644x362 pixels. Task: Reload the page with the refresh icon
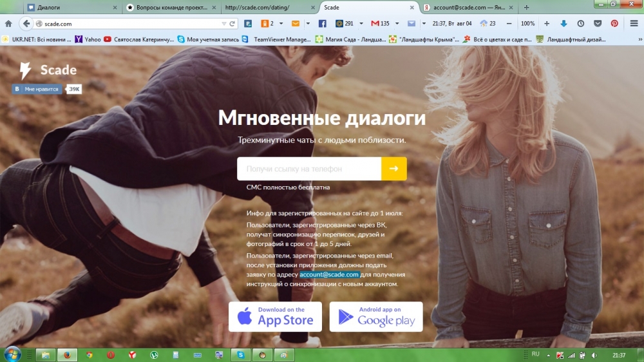[232, 24]
